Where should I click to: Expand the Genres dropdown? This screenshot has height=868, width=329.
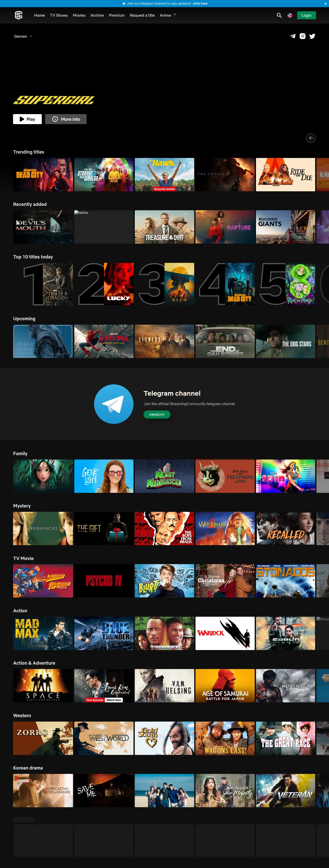[23, 36]
